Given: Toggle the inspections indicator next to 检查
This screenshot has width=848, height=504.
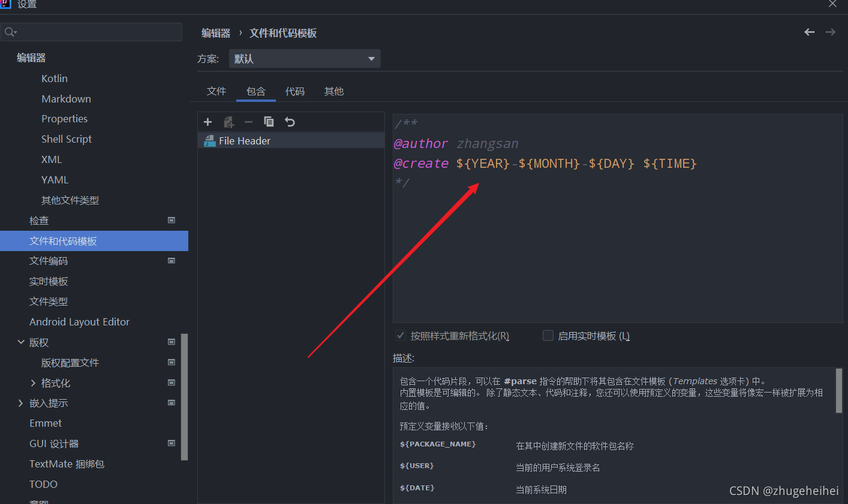Looking at the screenshot, I should [x=171, y=221].
